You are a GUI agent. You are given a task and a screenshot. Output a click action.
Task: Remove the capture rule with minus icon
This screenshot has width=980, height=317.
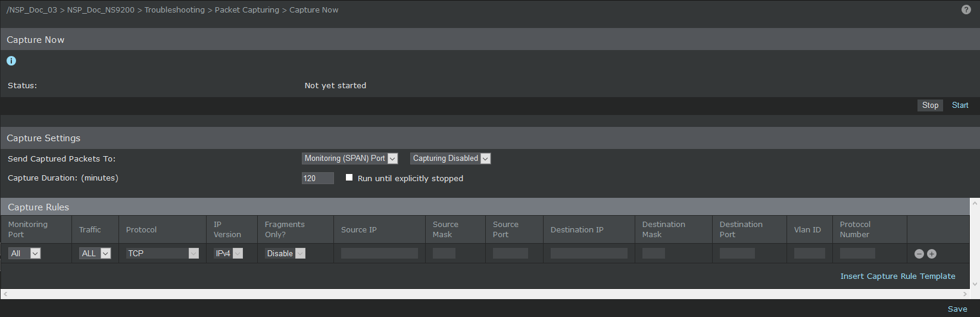tap(919, 254)
